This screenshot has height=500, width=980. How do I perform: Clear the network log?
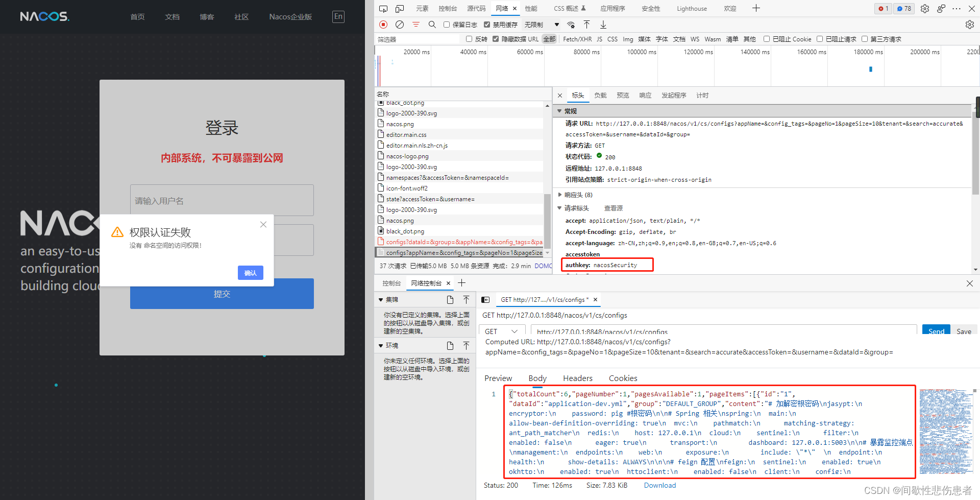pos(400,25)
